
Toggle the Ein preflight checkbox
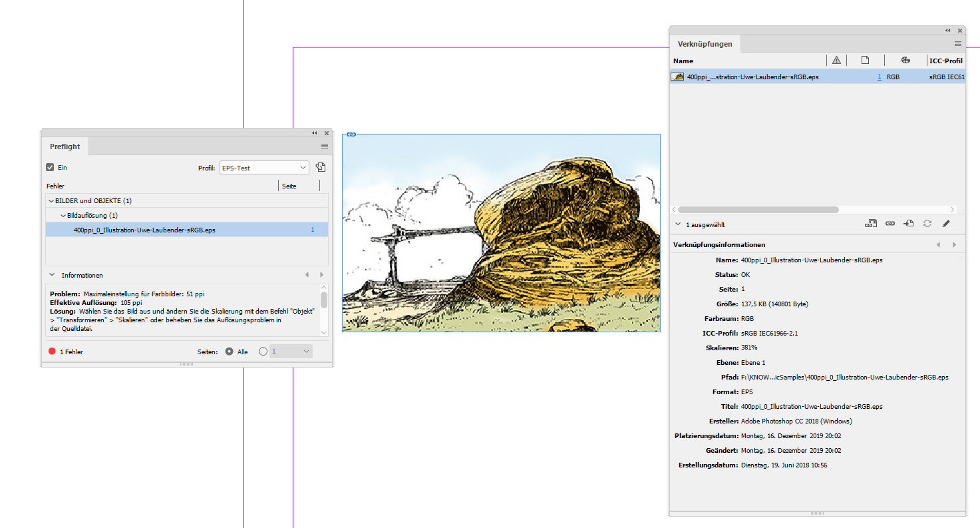(x=50, y=168)
